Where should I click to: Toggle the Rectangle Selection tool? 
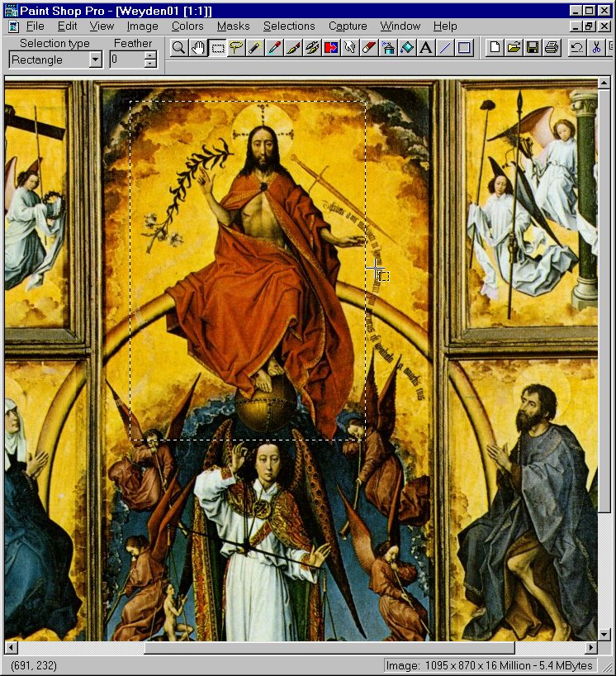[217, 48]
